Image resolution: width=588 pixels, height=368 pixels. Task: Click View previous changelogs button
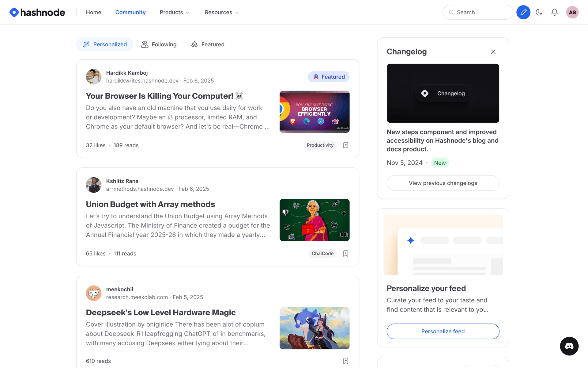tap(443, 183)
